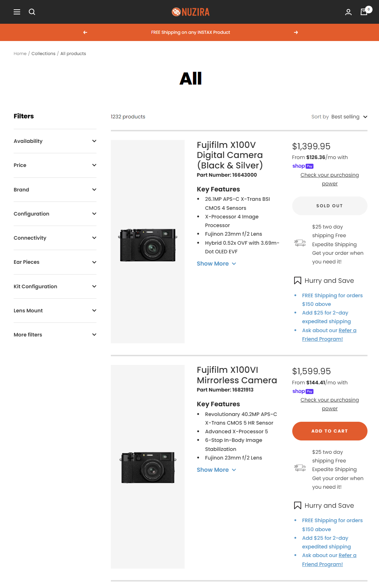Click Shop Pay logo under $1,599.95

[303, 391]
